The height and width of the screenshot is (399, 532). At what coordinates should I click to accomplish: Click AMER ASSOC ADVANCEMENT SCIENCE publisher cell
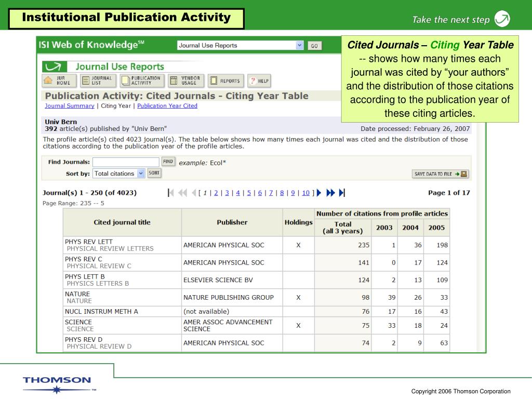[232, 325]
